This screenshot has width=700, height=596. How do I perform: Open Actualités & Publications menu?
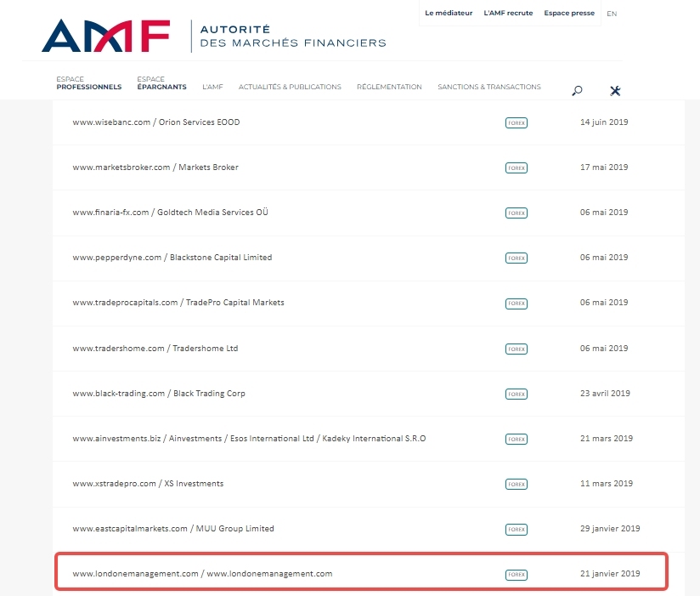click(290, 87)
